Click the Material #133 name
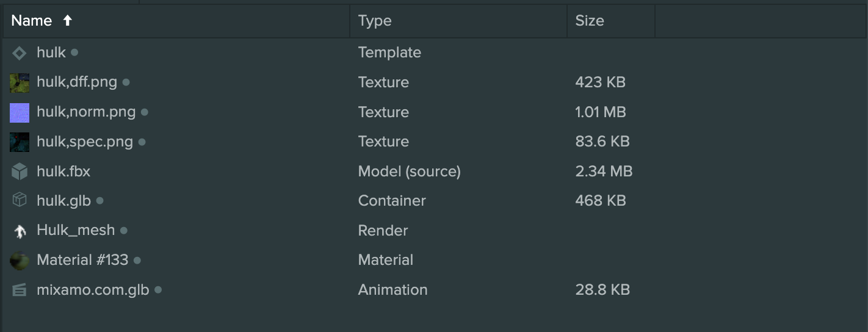This screenshot has width=868, height=332. [82, 260]
